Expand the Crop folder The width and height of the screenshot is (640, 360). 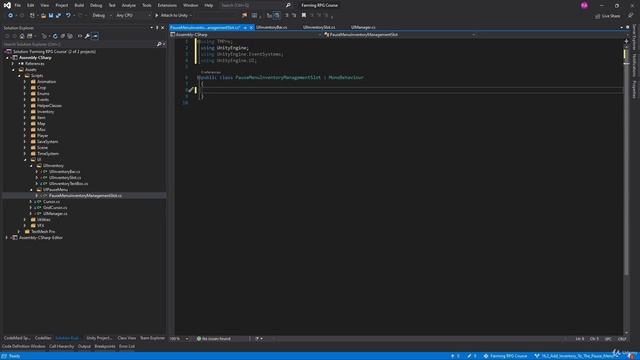click(25, 88)
